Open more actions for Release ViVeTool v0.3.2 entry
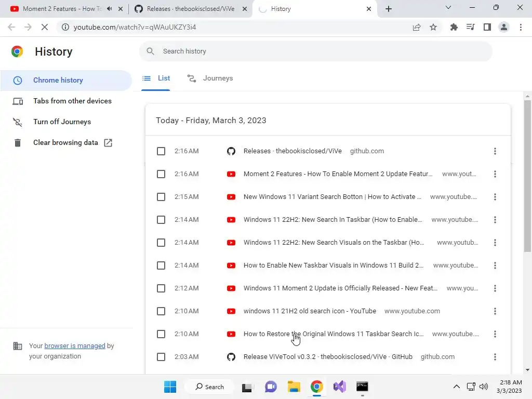This screenshot has height=399, width=532. (x=495, y=357)
